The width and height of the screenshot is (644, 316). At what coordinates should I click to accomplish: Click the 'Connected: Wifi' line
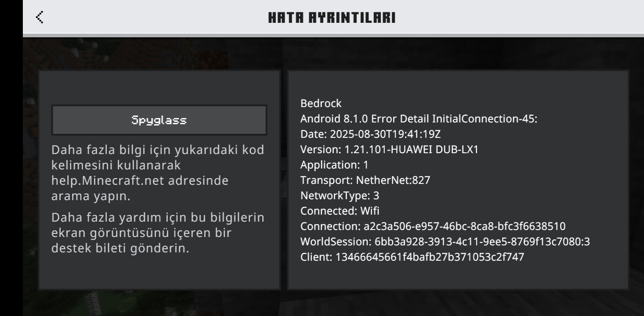340,211
